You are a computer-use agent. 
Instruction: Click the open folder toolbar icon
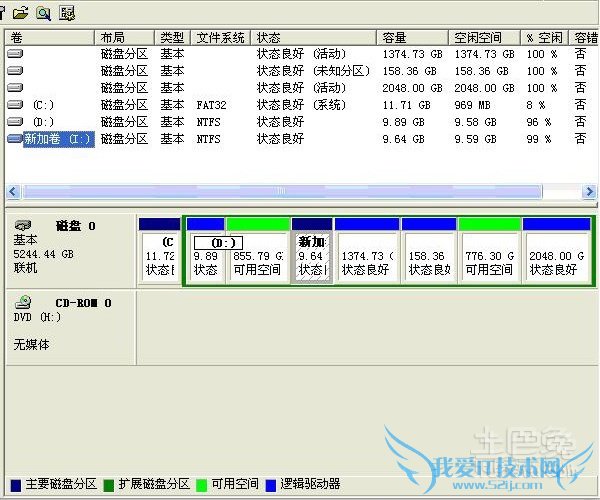(20, 13)
